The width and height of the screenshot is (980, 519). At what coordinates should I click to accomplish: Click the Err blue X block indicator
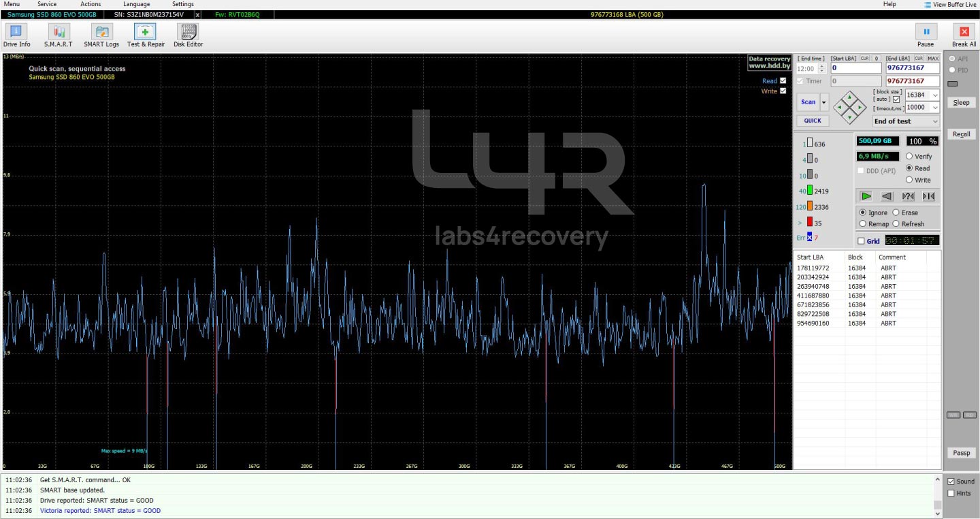809,238
